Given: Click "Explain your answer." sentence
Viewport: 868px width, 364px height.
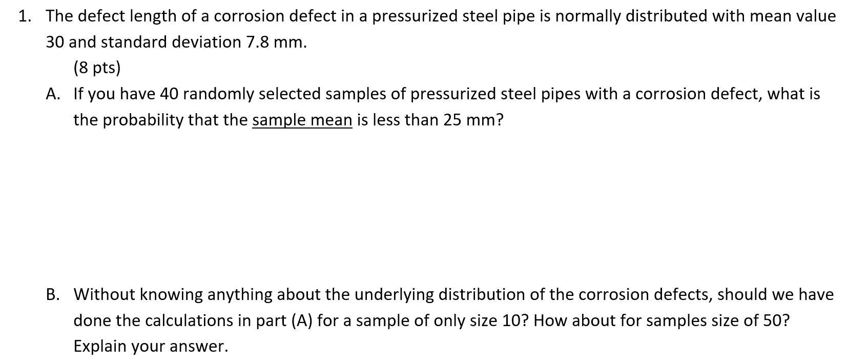Looking at the screenshot, I should pos(151,347).
